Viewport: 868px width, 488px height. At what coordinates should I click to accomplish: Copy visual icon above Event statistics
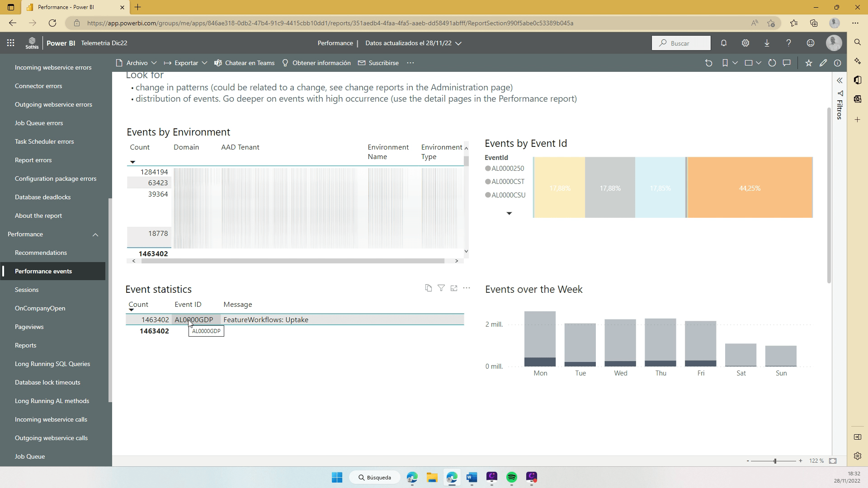pyautogui.click(x=428, y=288)
